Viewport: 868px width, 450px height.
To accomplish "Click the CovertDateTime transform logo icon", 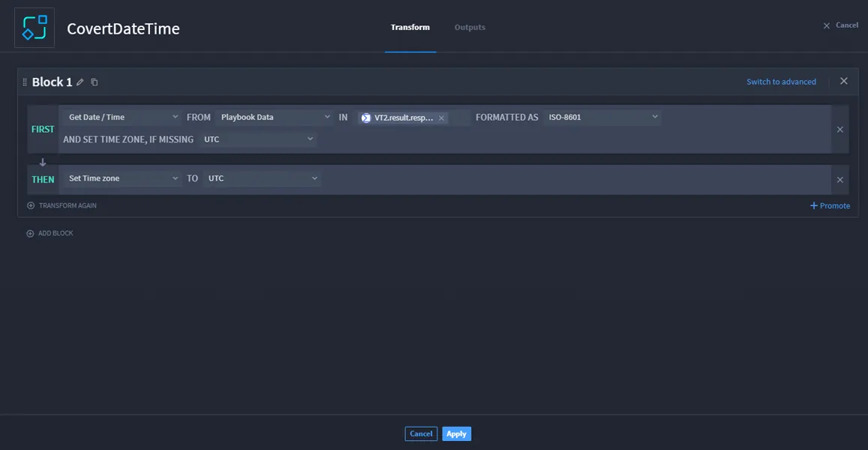I will [35, 28].
